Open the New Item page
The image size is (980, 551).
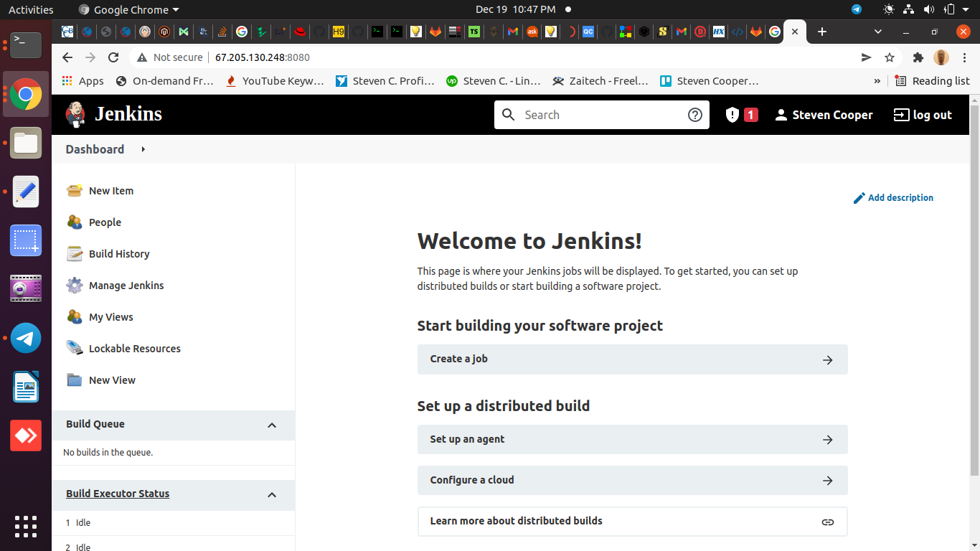(111, 191)
